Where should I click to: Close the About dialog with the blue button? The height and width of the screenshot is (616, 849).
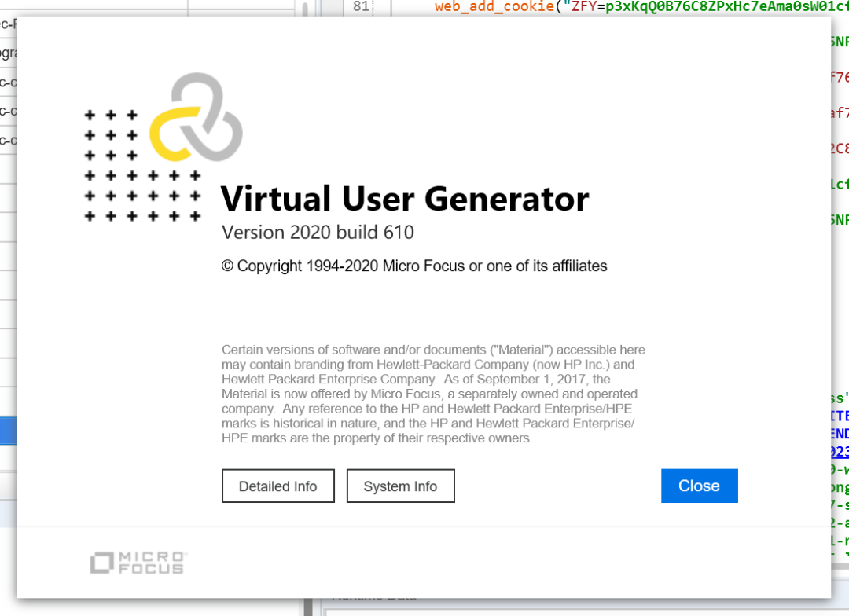pyautogui.click(x=699, y=486)
